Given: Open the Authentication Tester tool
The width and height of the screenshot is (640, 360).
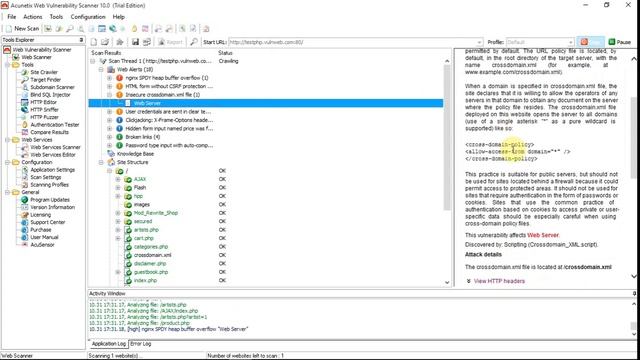Looking at the screenshot, I should [x=55, y=124].
